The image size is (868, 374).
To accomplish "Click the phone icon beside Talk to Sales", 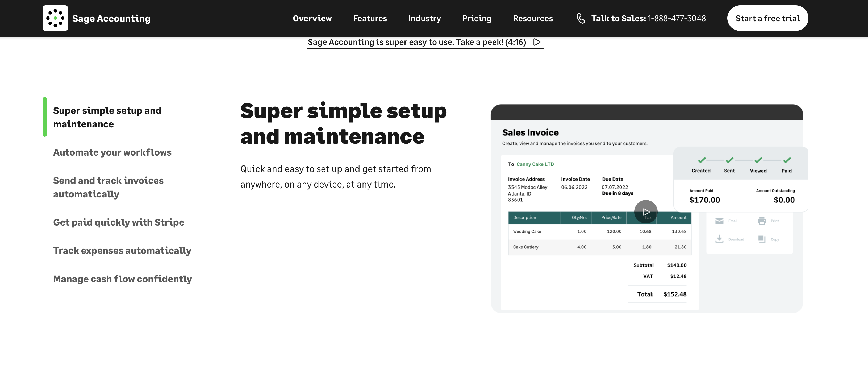I will pos(580,18).
